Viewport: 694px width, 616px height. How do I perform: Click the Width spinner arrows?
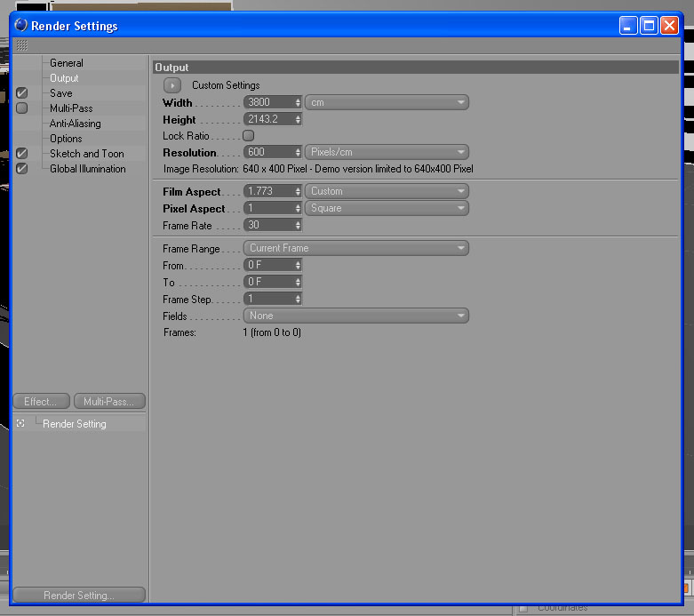point(298,102)
